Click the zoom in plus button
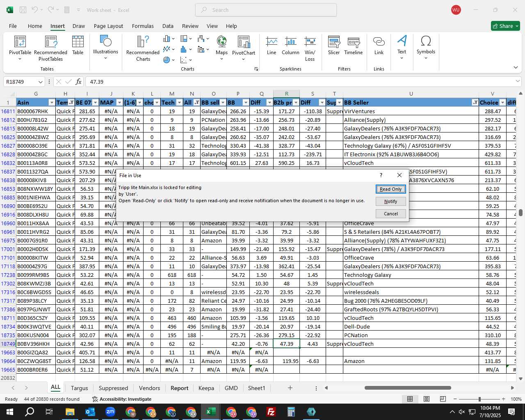The image size is (525, 420). pos(503,399)
